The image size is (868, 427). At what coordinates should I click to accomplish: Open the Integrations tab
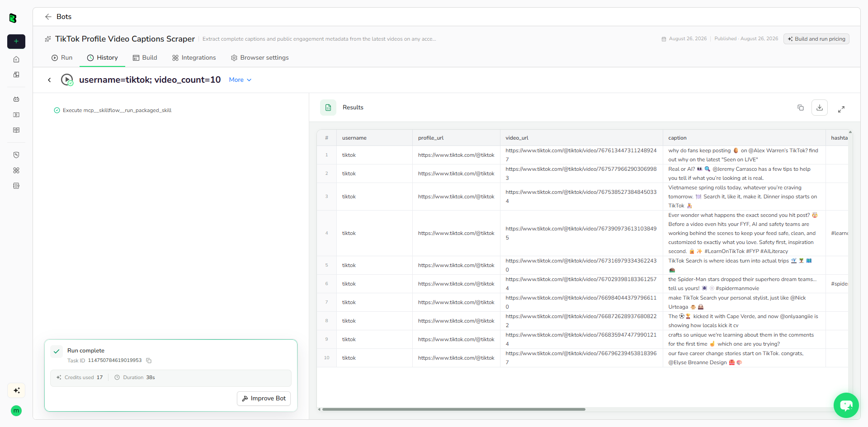[x=194, y=58]
